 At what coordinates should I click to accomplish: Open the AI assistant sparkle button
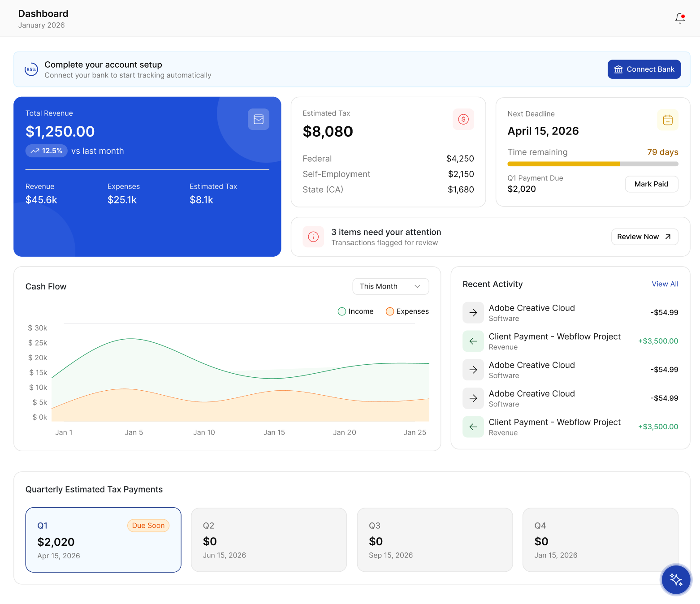point(676,579)
